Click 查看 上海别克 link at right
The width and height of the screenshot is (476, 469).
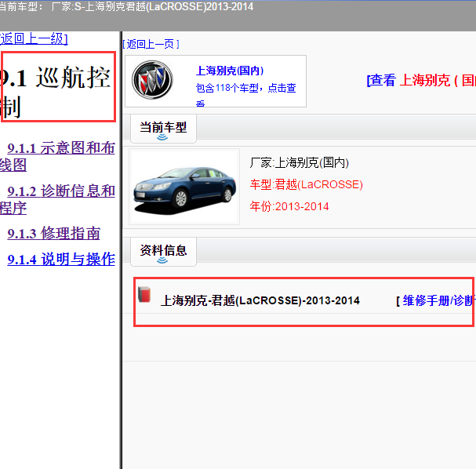pos(421,81)
